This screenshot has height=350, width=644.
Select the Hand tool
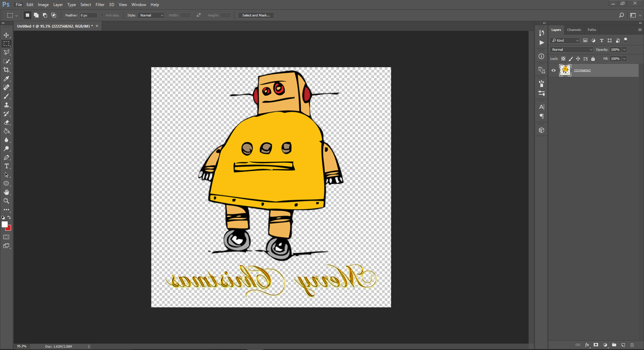tap(6, 192)
